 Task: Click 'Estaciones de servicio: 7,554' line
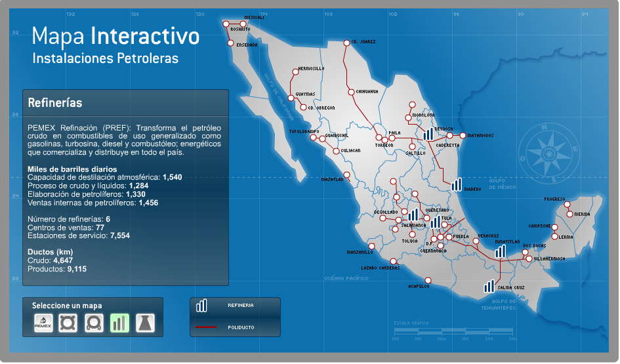(79, 236)
